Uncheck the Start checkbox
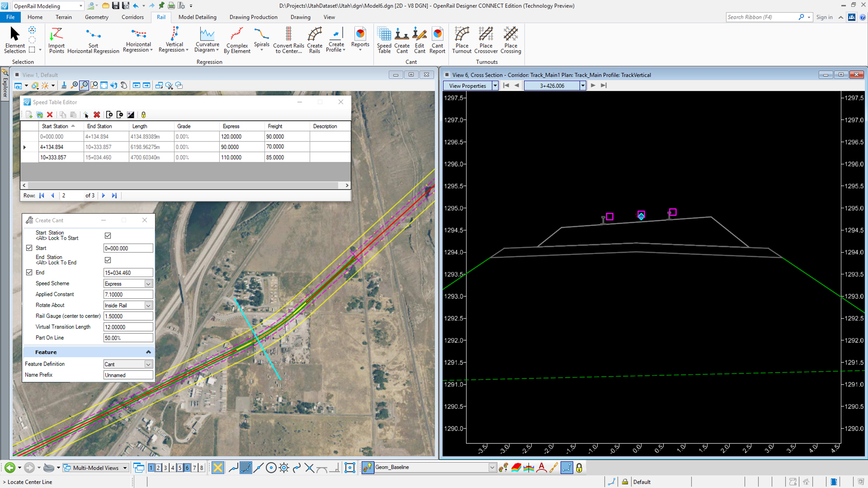The height and width of the screenshot is (488, 868). point(29,248)
